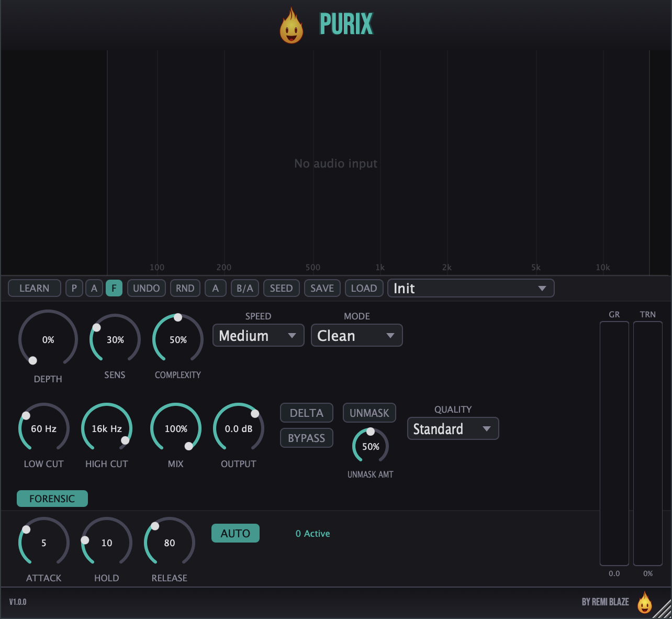Click the RND randomize button

(x=185, y=288)
